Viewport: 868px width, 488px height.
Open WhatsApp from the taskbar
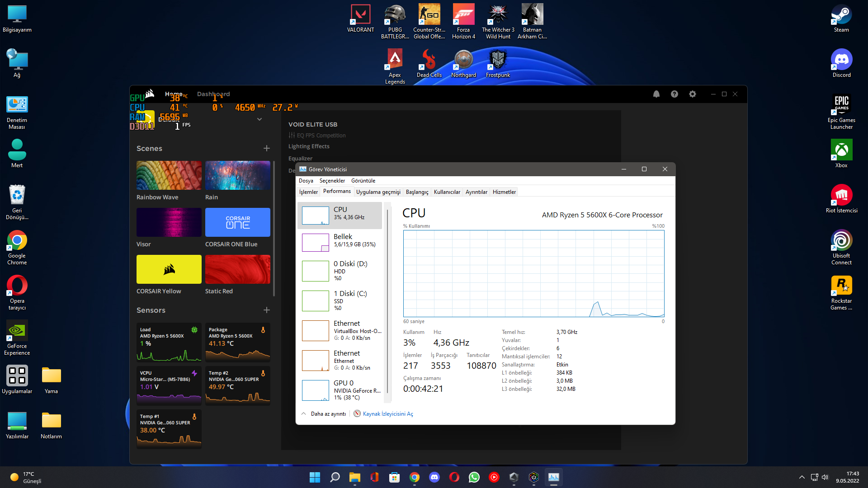click(x=474, y=477)
